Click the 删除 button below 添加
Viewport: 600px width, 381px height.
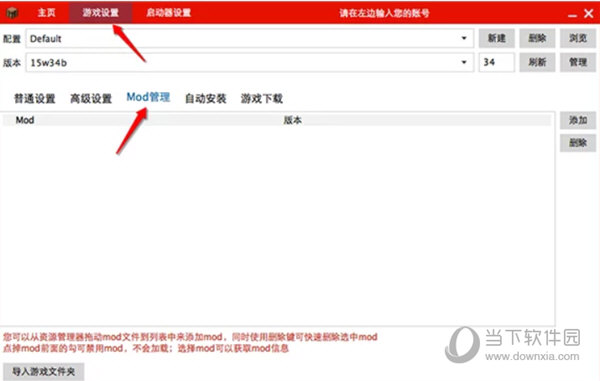click(x=578, y=143)
